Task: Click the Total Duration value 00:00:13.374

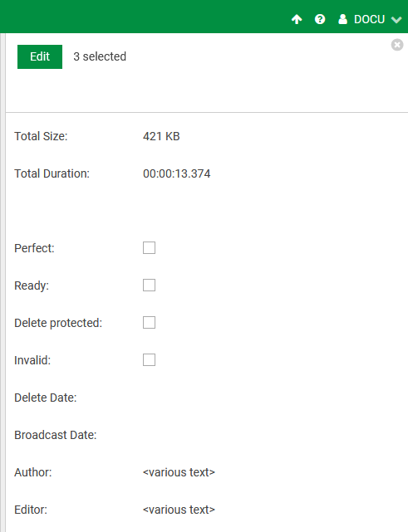Action: click(x=177, y=173)
